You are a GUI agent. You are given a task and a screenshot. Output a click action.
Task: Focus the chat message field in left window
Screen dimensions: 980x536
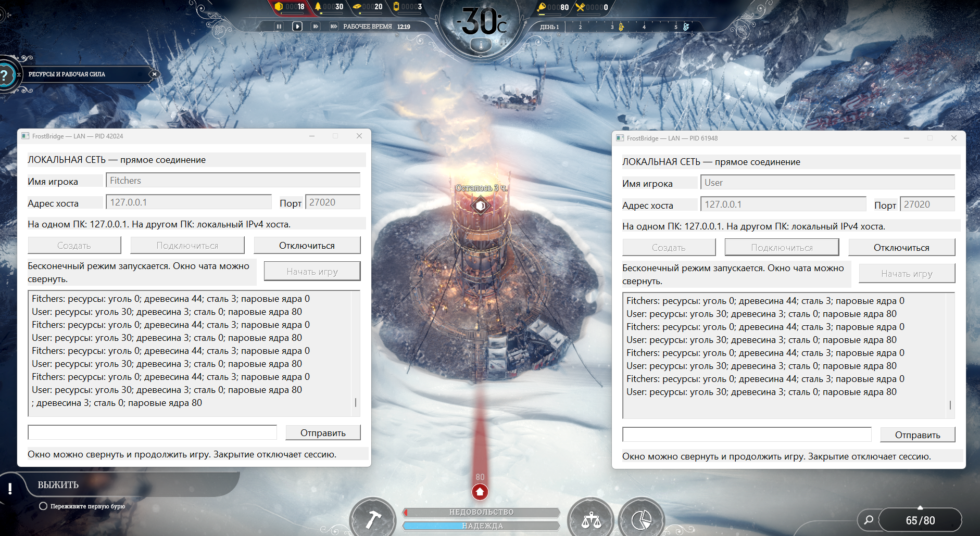(x=152, y=432)
